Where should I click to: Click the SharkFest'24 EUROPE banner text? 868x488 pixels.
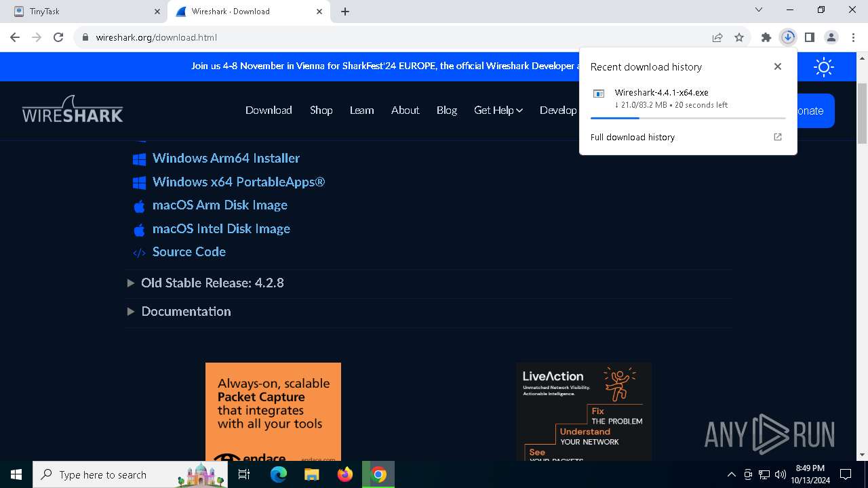(385, 66)
